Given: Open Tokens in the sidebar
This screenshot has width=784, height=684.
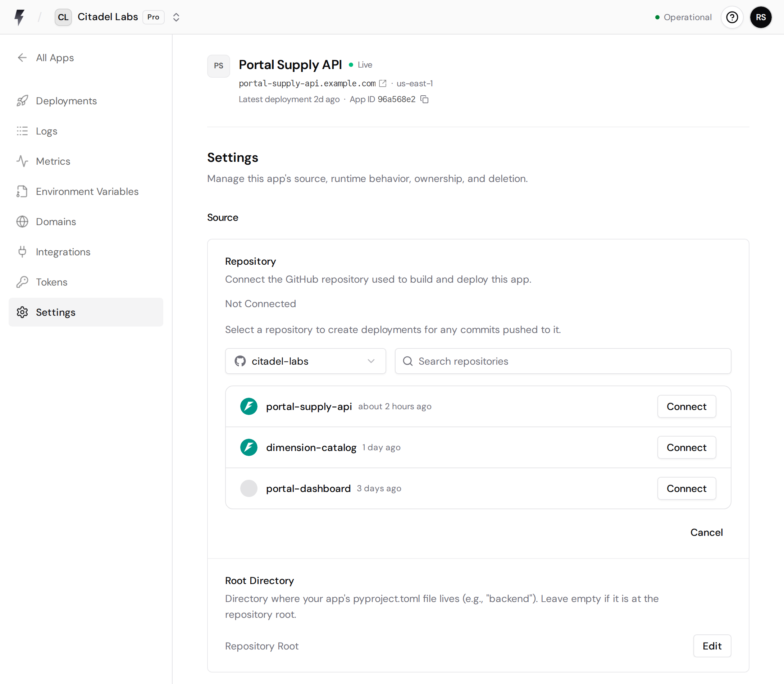Looking at the screenshot, I should point(86,282).
